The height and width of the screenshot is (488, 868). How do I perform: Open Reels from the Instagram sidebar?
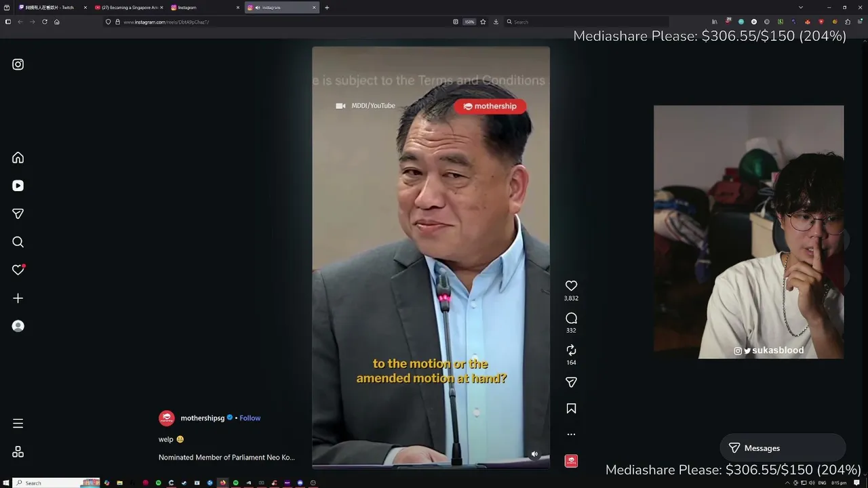click(18, 186)
